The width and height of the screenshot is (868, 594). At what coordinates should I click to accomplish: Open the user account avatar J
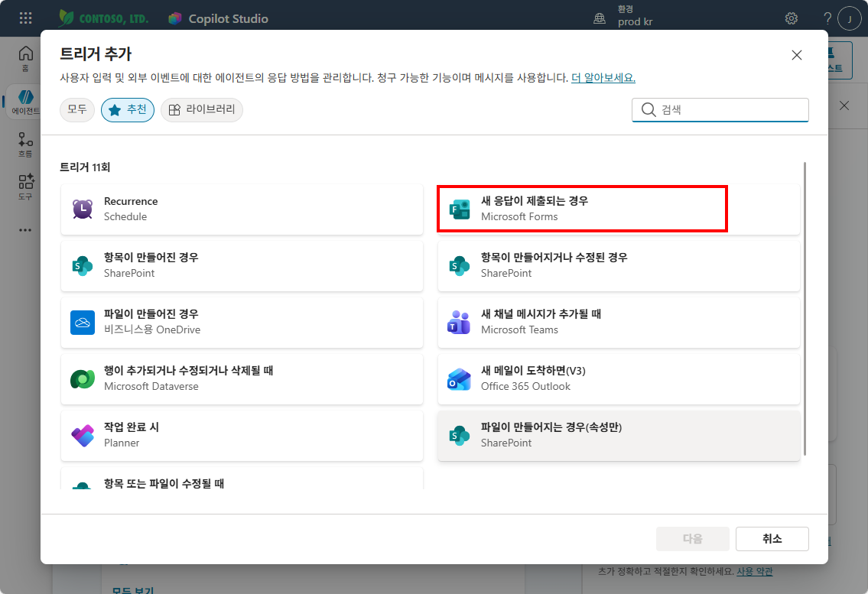849,18
